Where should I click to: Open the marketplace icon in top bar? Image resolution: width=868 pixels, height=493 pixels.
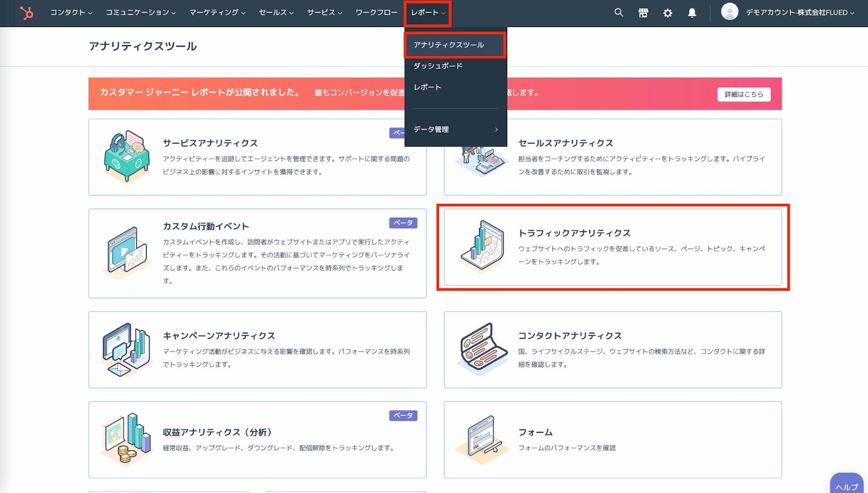(x=643, y=12)
